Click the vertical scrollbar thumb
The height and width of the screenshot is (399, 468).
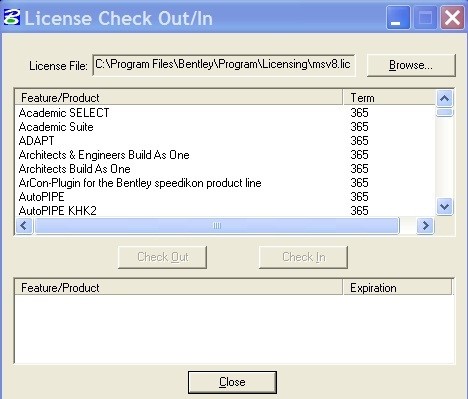[x=444, y=112]
